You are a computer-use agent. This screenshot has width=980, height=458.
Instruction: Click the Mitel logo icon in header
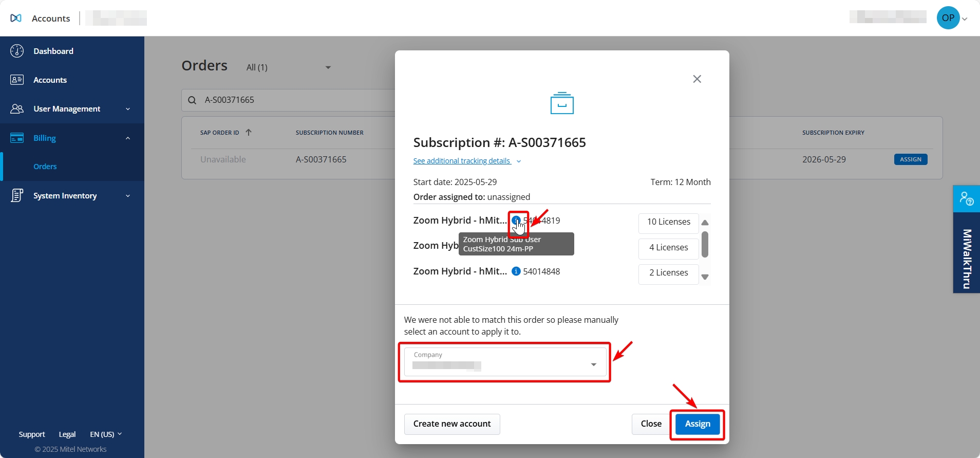click(16, 18)
